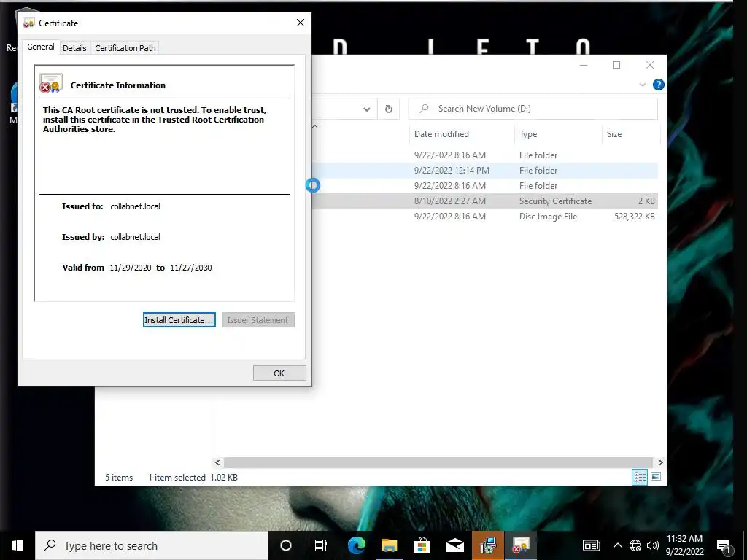Click the installer program taskbar icon

pos(488,545)
